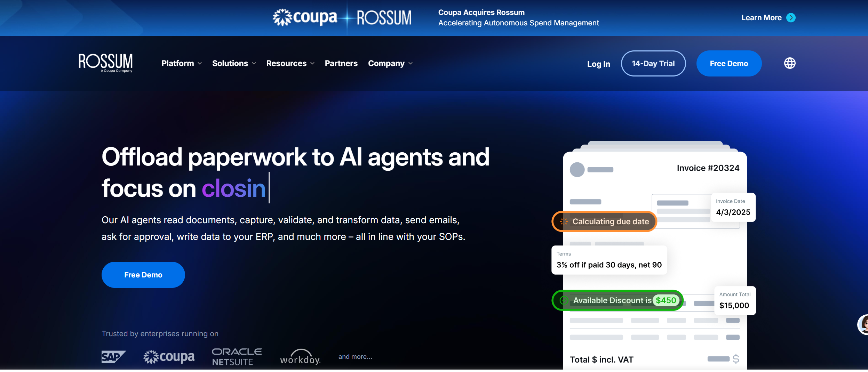Open the Resources menu
Screen dimensions: 868x372
290,63
